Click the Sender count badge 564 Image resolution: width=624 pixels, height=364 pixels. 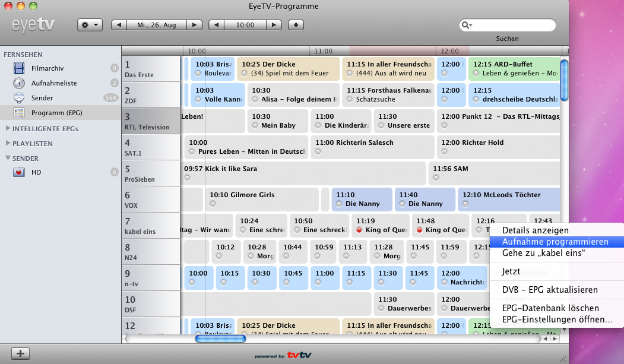click(x=111, y=98)
